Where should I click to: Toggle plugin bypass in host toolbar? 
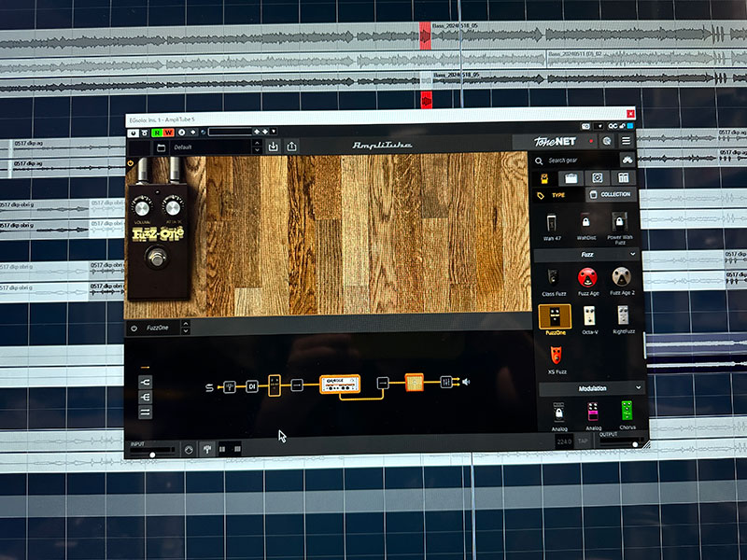pyautogui.click(x=134, y=133)
